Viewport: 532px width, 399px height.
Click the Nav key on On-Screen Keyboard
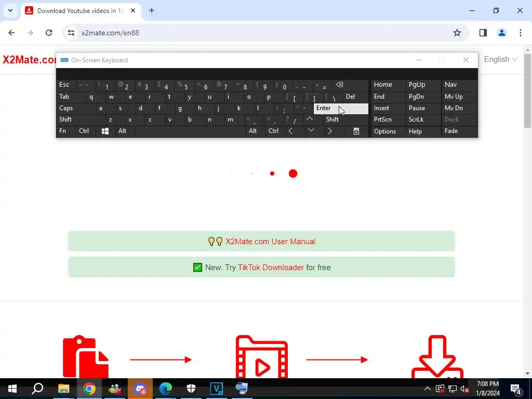pos(459,85)
